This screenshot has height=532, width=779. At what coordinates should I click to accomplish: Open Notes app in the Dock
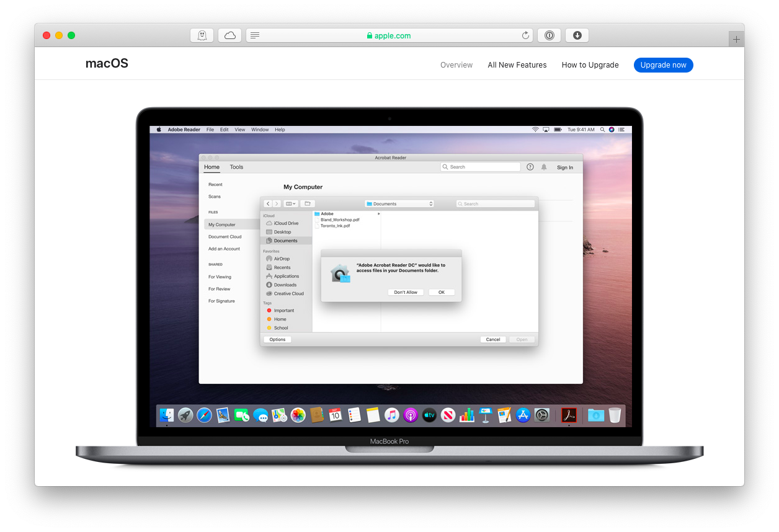click(x=373, y=415)
